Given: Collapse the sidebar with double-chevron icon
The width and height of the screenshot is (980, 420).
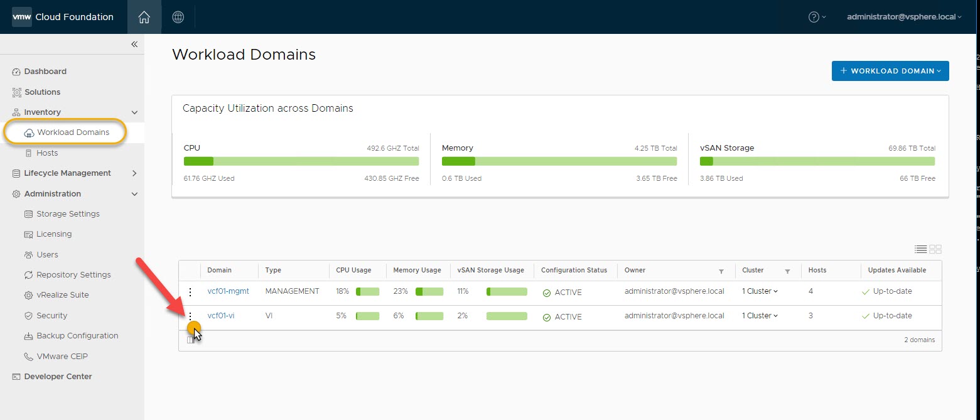Looking at the screenshot, I should tap(134, 44).
